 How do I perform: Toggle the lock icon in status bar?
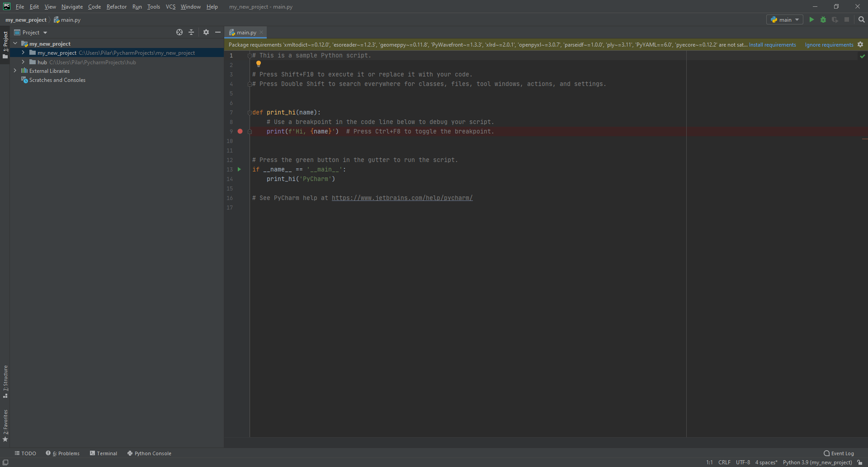(x=860, y=462)
